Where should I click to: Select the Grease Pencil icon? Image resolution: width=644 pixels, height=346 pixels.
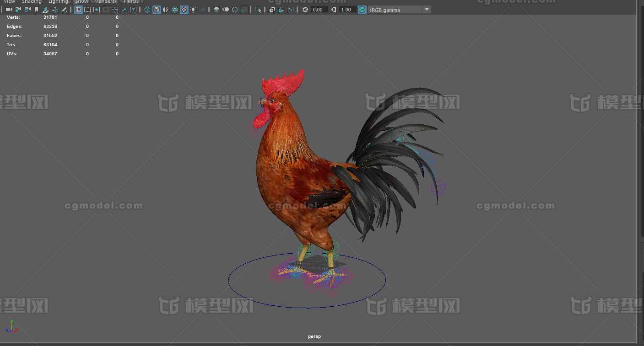point(65,10)
